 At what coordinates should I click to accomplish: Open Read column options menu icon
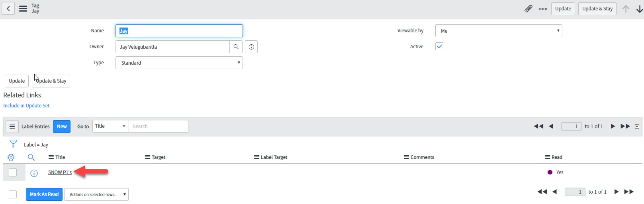(x=547, y=157)
